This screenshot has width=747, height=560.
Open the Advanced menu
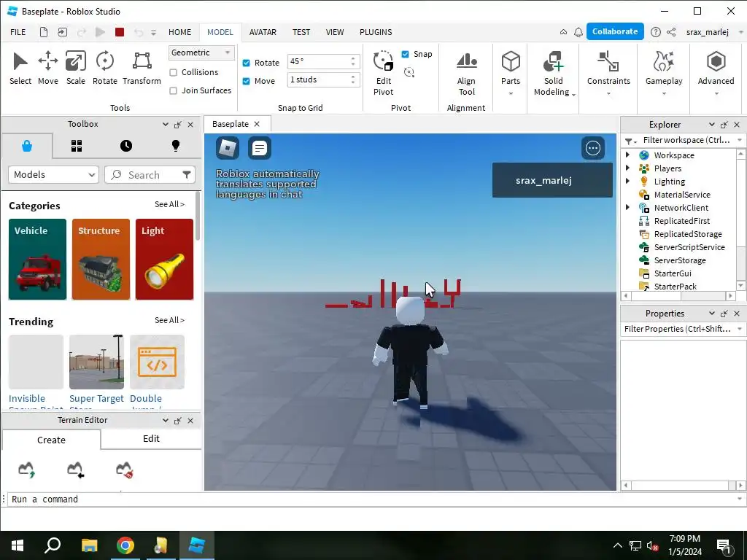click(716, 73)
